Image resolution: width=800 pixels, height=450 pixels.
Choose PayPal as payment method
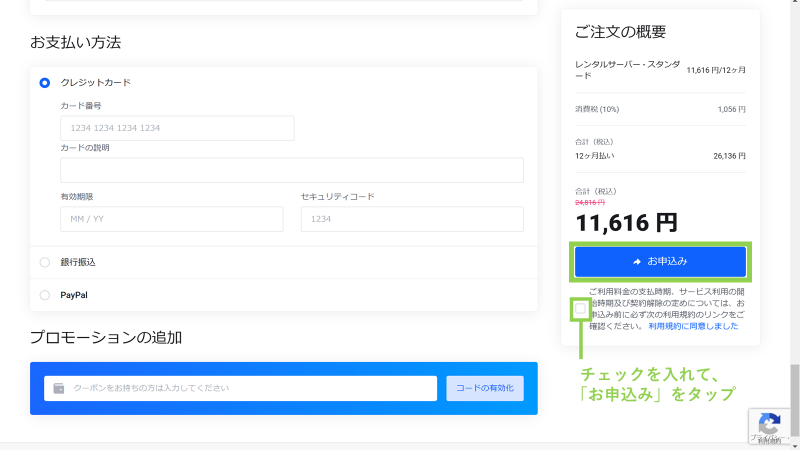coord(44,295)
